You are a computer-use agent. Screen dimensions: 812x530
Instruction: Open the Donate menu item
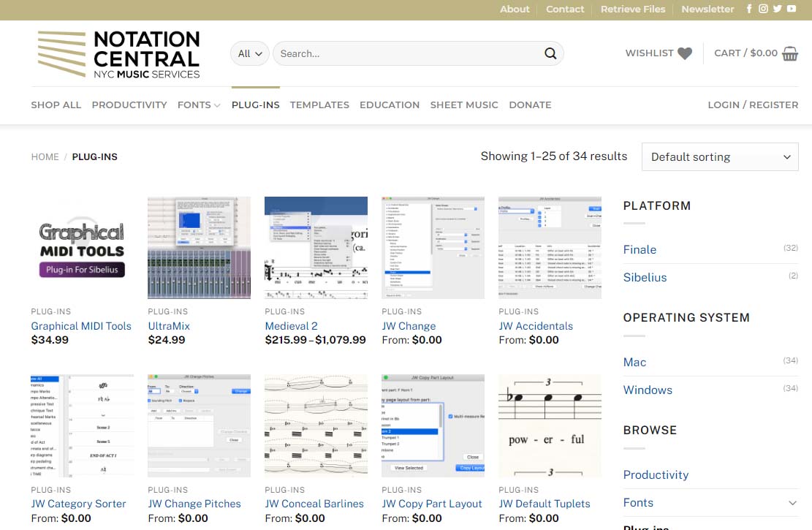[530, 105]
